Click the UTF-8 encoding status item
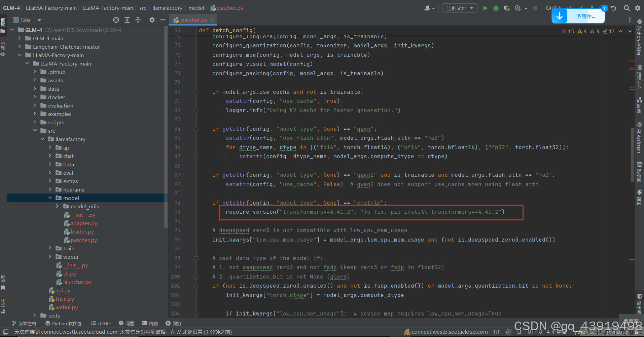 tap(535, 332)
